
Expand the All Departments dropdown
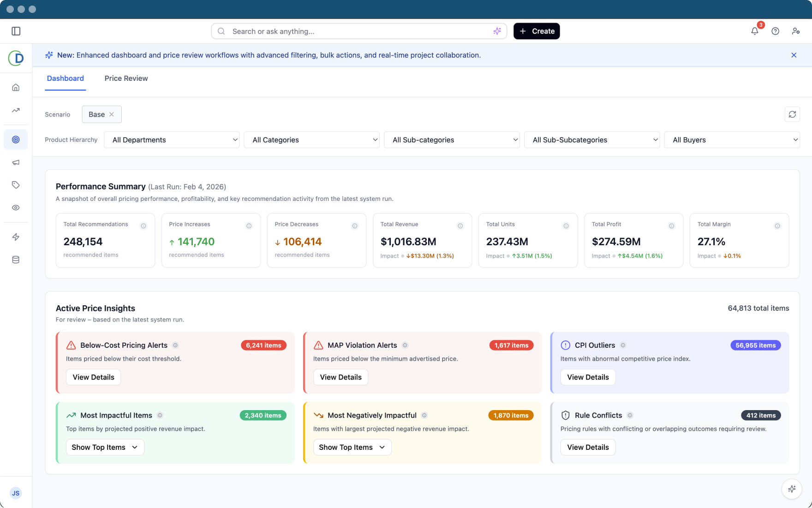172,140
